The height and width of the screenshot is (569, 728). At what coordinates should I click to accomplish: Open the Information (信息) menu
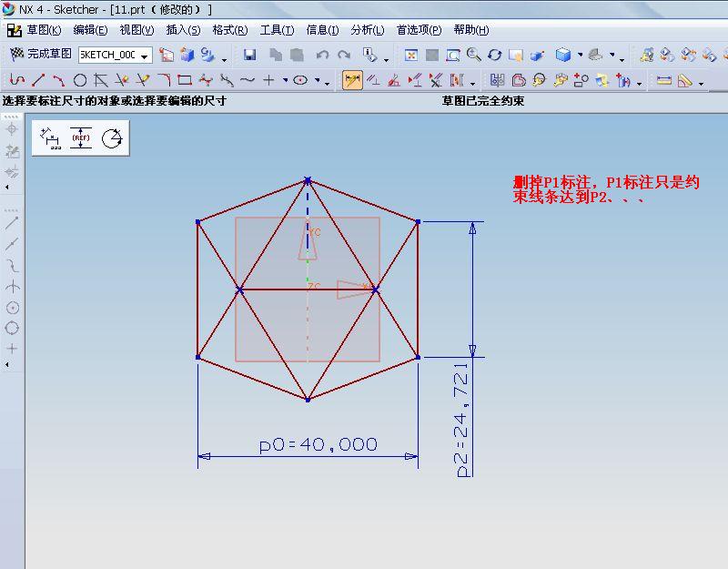[322, 30]
